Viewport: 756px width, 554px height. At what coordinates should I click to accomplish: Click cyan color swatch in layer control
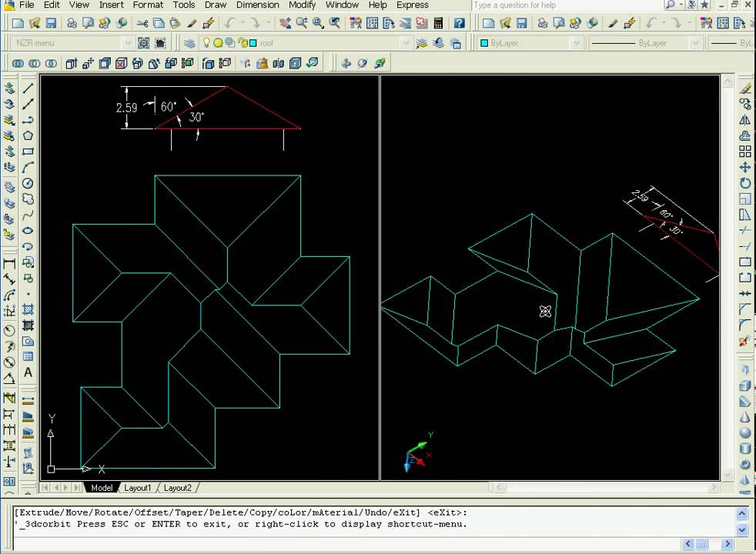point(253,43)
